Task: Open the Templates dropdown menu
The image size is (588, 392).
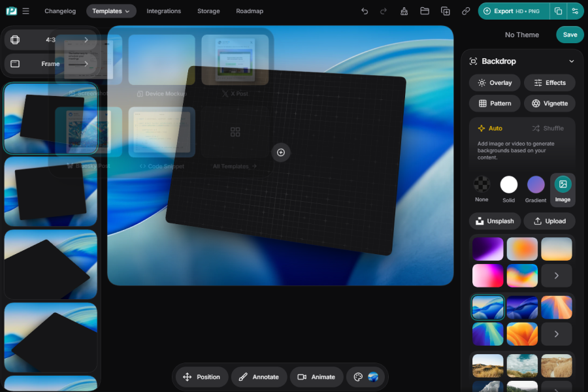Action: click(111, 11)
